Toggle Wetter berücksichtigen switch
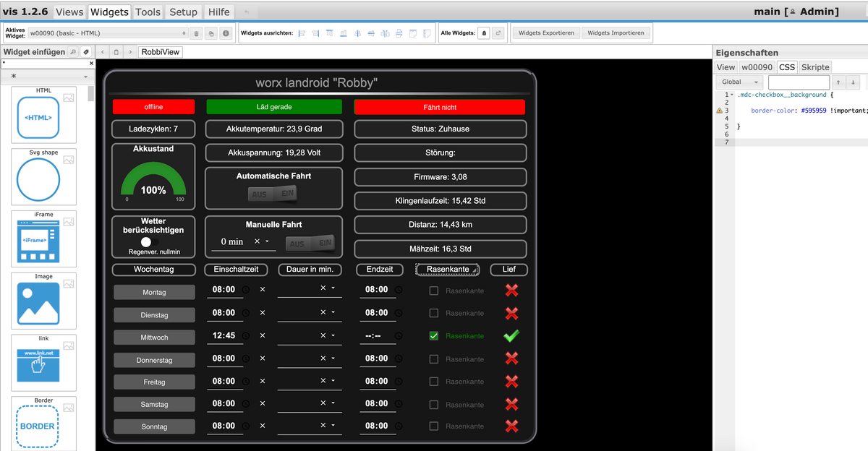The width and height of the screenshot is (868, 451). point(149,242)
